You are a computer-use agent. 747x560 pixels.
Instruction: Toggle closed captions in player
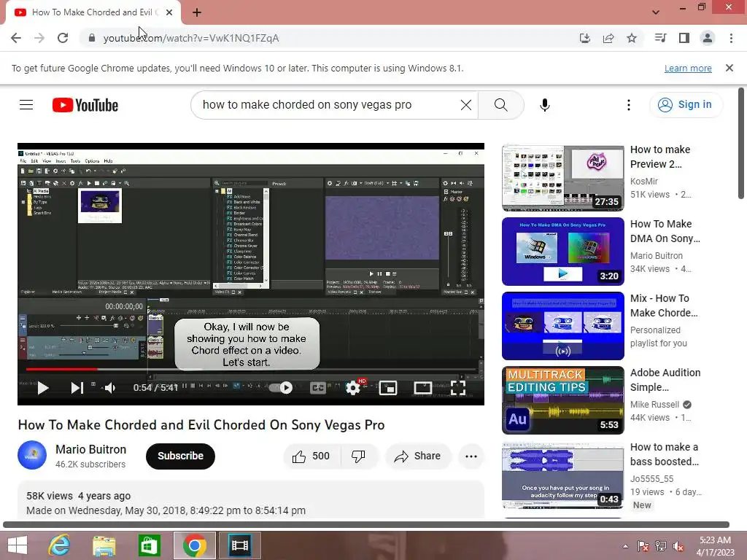coord(318,388)
